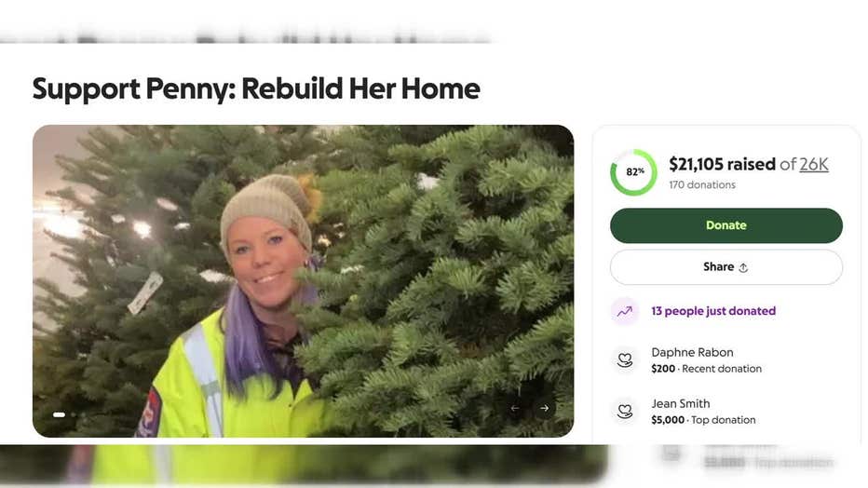Open 13 people just donated link

(713, 311)
